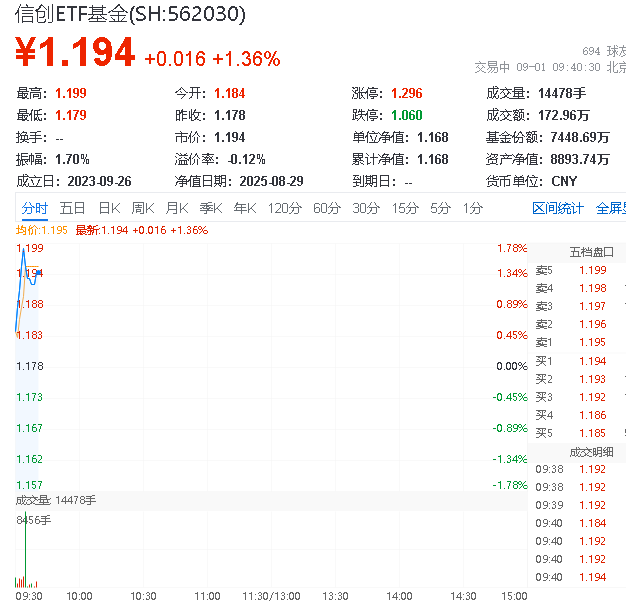Click the 五档盘口 panel header

(591, 252)
